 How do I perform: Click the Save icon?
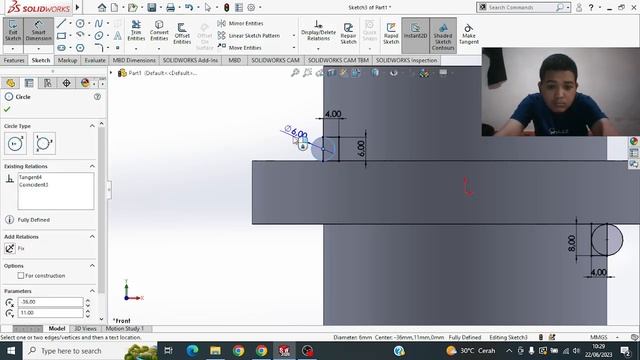[x=152, y=7]
